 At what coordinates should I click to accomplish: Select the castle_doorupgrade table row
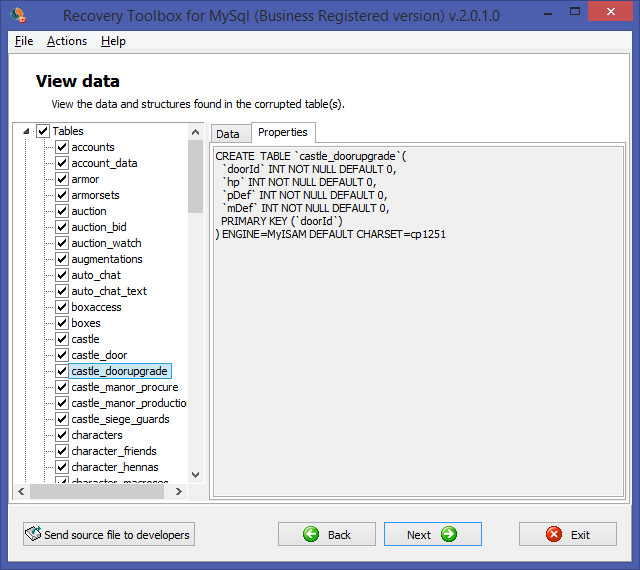(120, 371)
